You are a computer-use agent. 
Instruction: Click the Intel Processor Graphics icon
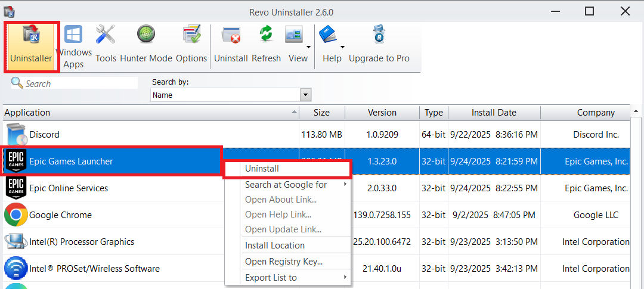click(x=16, y=242)
